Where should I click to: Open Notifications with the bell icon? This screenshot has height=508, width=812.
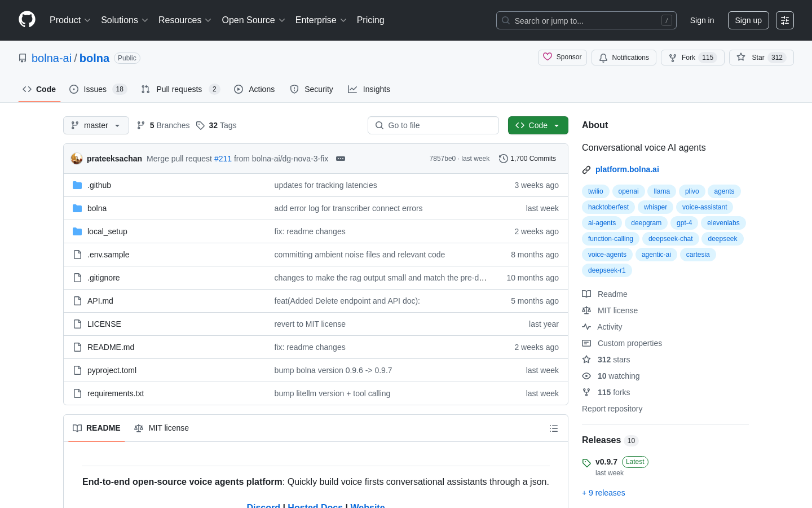[624, 58]
